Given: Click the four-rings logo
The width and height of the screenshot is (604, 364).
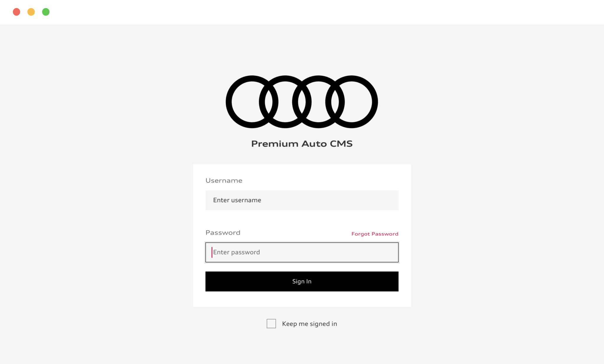Looking at the screenshot, I should tap(302, 102).
